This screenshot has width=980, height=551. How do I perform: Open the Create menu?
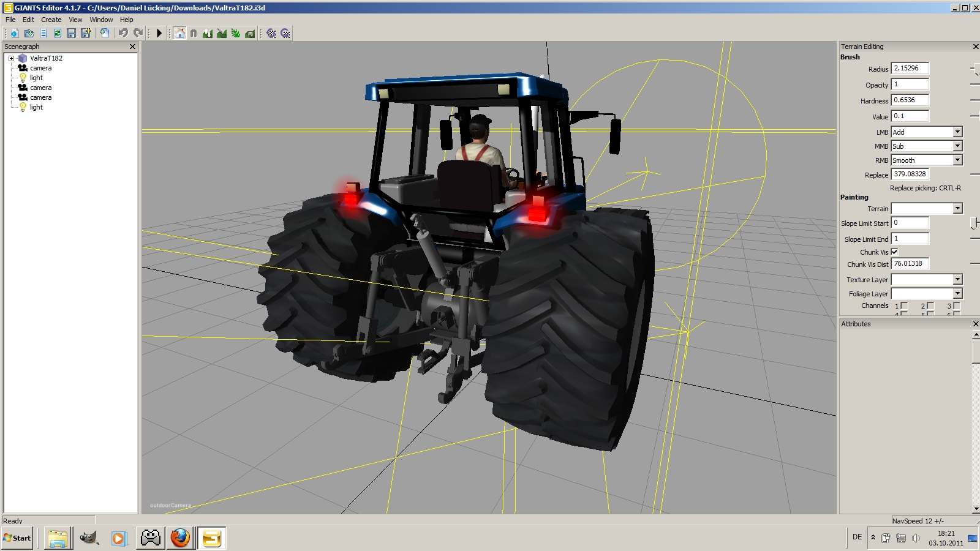51,20
